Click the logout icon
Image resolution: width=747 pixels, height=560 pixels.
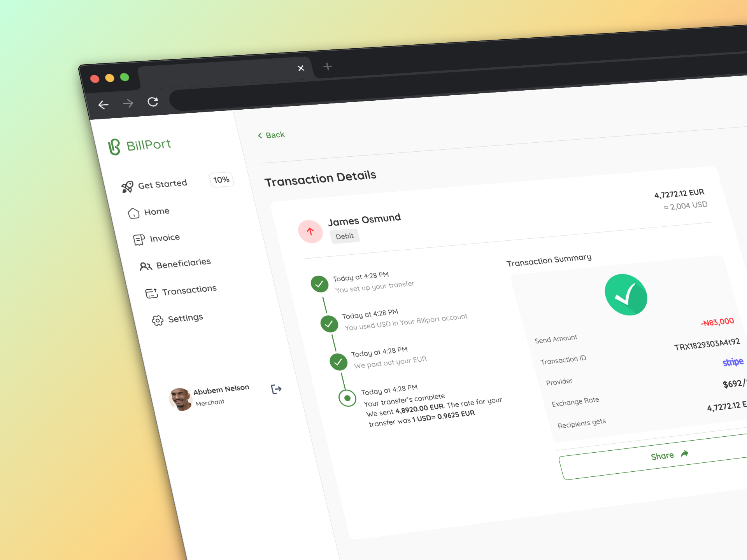(x=276, y=389)
